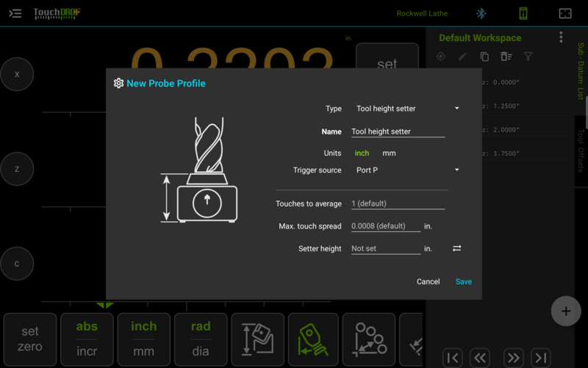The image size is (588, 368).
Task: Step back with double left chevron
Action: [x=480, y=358]
